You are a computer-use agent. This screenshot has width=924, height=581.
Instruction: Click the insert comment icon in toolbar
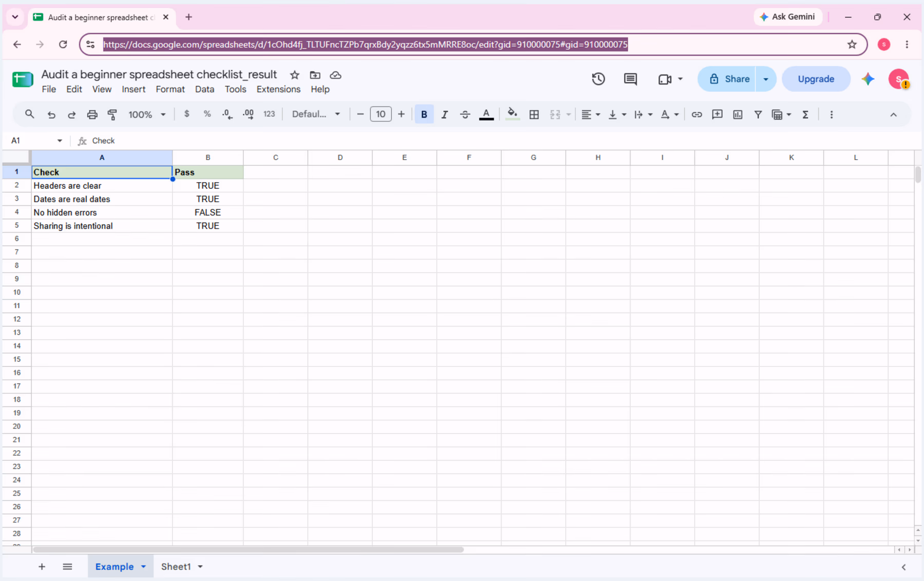[717, 114]
